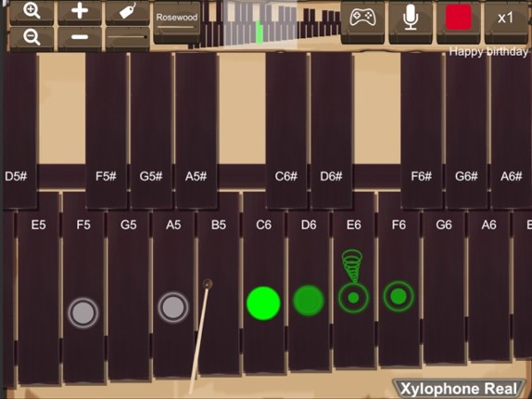Screen dimensions: 532x399
Task: Play the G6 bar
Action: point(444,287)
